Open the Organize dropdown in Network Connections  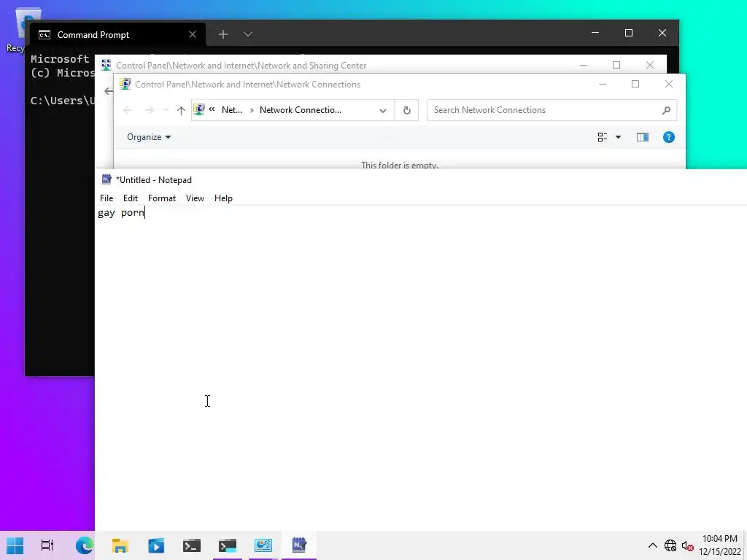pos(149,137)
